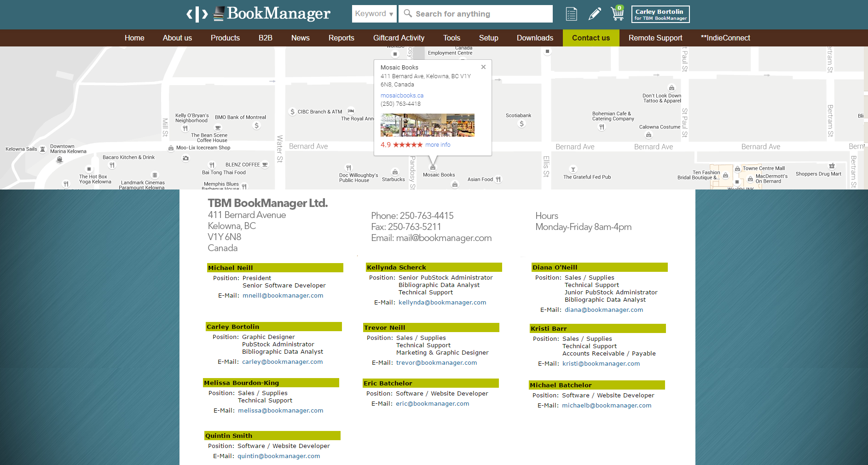The height and width of the screenshot is (465, 868).
Task: Click the 'more info' reviews link
Action: pyautogui.click(x=438, y=144)
